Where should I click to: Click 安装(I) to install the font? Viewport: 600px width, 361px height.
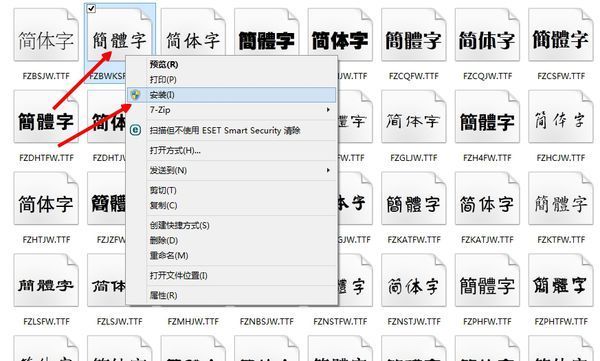232,95
